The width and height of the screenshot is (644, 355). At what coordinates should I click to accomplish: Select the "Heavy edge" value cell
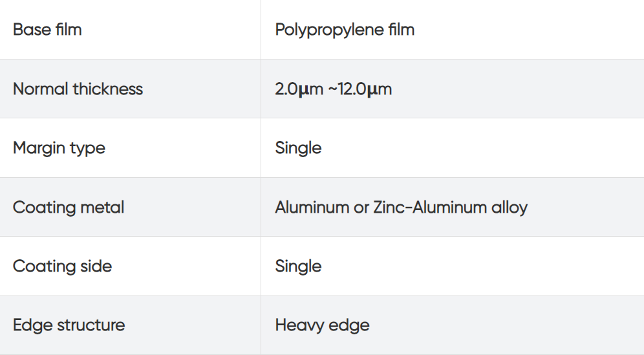click(x=322, y=325)
